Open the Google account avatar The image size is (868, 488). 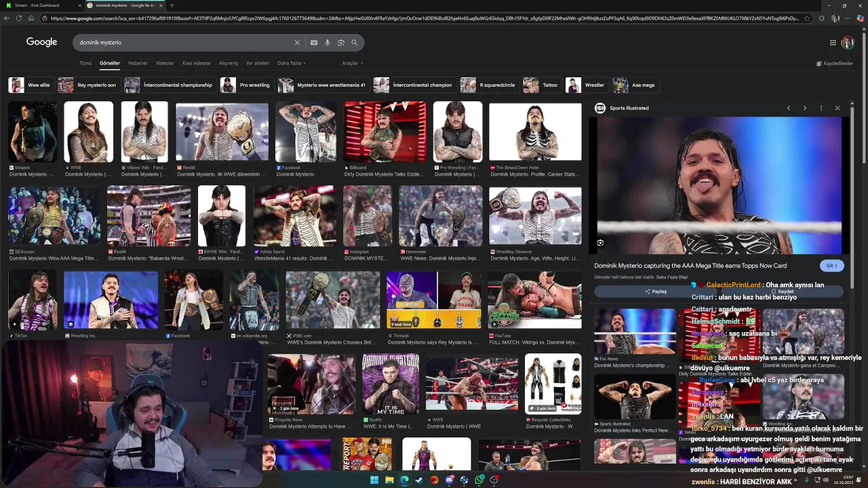point(848,43)
